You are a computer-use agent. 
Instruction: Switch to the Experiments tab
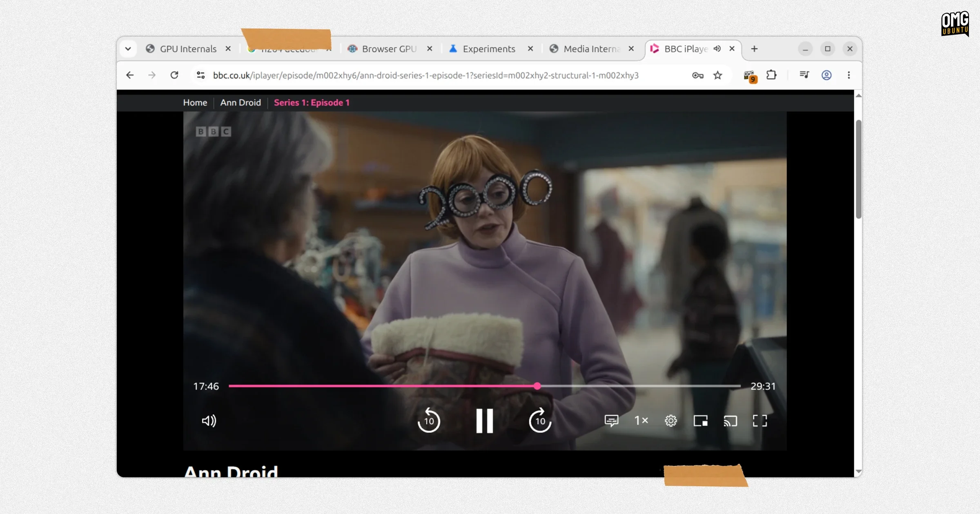[489, 49]
